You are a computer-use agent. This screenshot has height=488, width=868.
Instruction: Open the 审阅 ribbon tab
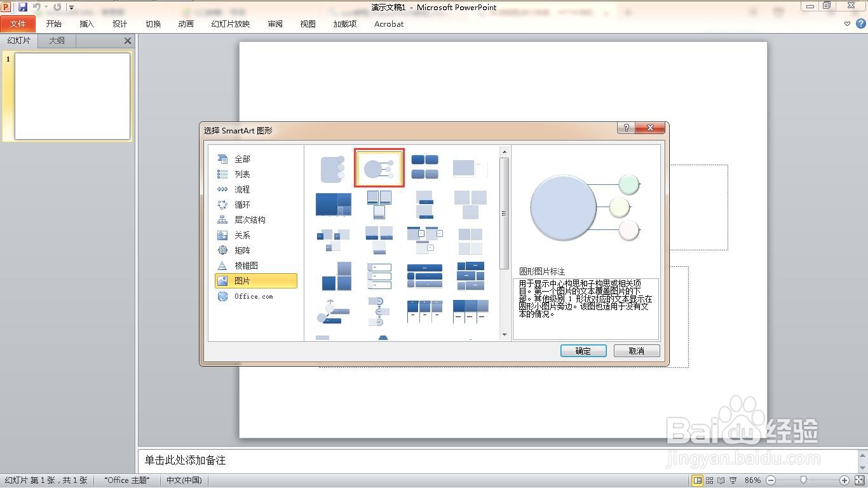[x=275, y=24]
